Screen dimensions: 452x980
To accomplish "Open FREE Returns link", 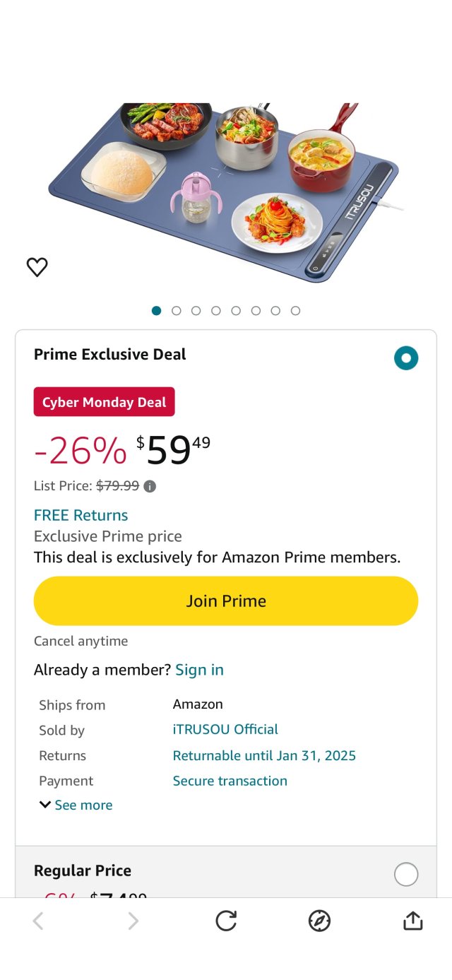I will (x=81, y=515).
